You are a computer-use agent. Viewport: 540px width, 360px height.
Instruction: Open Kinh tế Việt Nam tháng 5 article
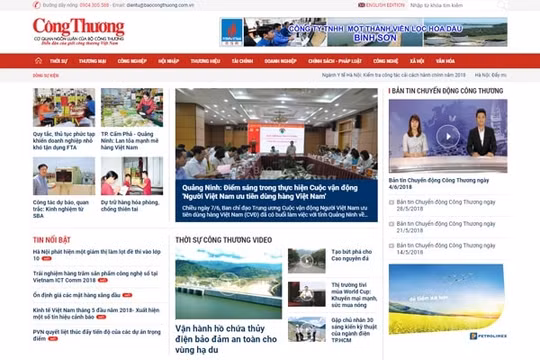click(x=96, y=313)
